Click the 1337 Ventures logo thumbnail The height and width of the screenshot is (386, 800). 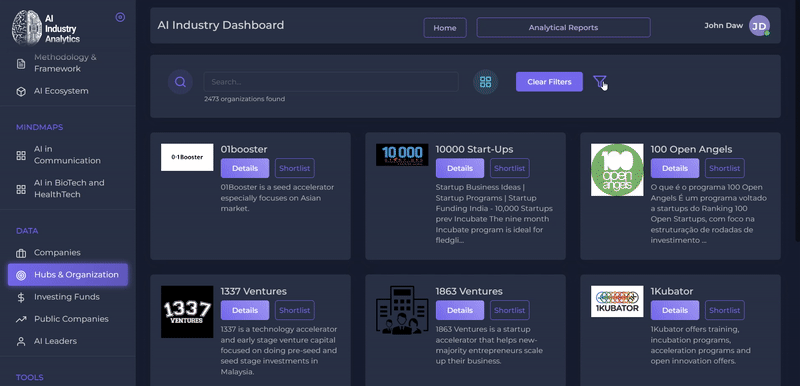[187, 312]
